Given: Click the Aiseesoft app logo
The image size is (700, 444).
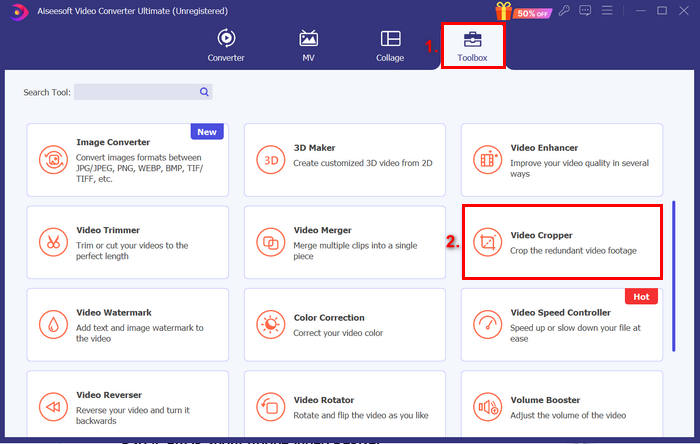Looking at the screenshot, I should [18, 12].
